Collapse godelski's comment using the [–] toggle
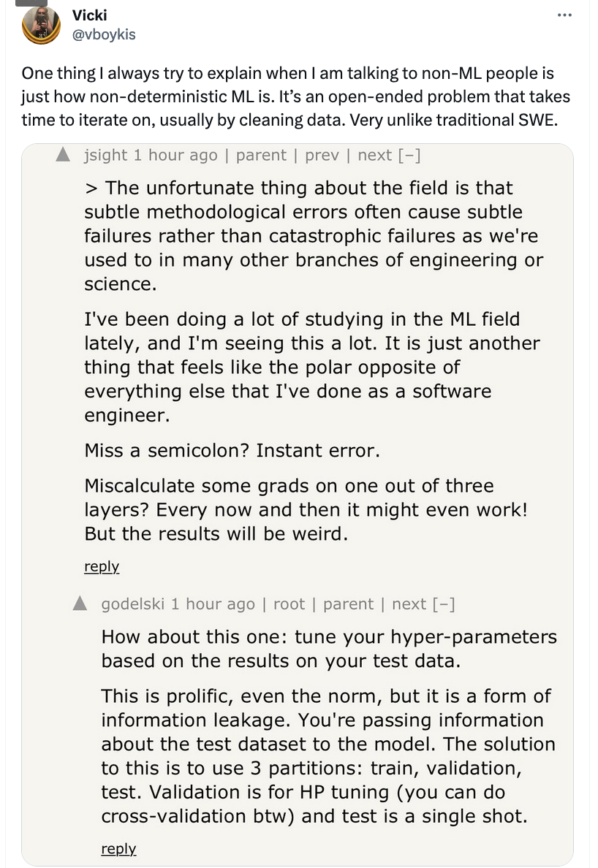 [444, 604]
